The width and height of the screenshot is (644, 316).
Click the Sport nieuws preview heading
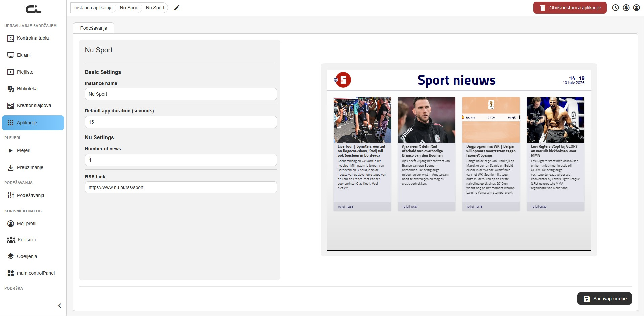pos(456,80)
